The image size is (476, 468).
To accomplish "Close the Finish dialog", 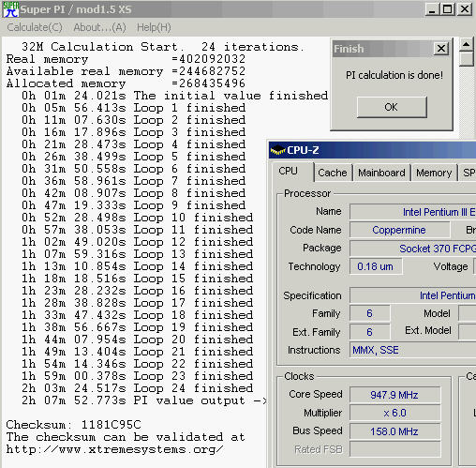I will coord(441,49).
